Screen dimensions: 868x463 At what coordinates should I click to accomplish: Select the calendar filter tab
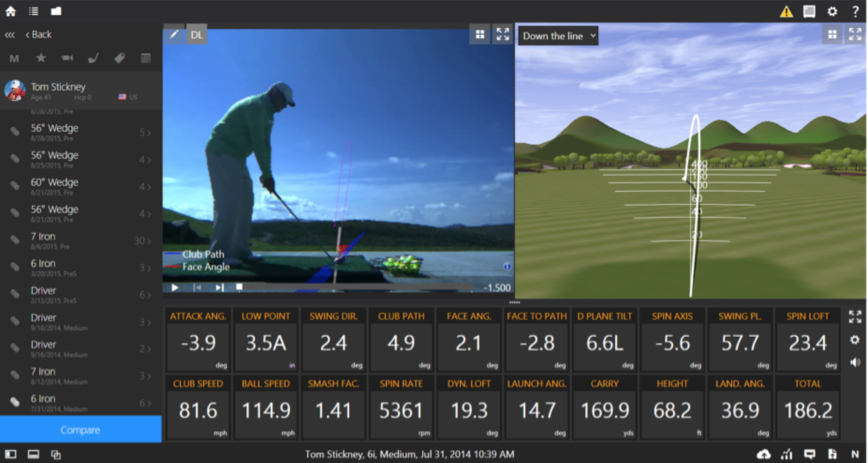tap(146, 58)
